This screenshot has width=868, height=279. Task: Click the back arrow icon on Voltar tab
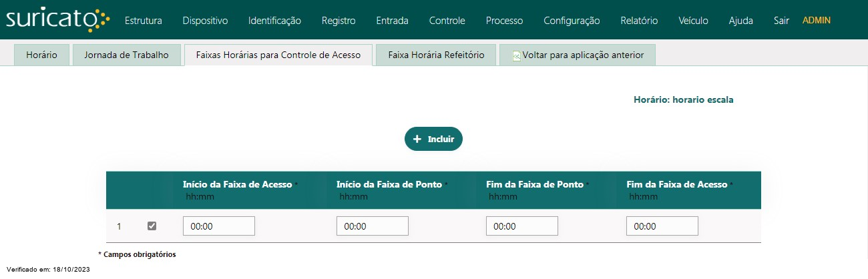click(x=516, y=56)
